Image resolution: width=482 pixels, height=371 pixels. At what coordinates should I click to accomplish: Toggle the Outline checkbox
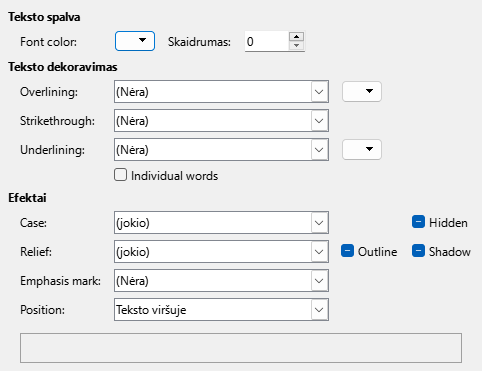[x=347, y=251]
